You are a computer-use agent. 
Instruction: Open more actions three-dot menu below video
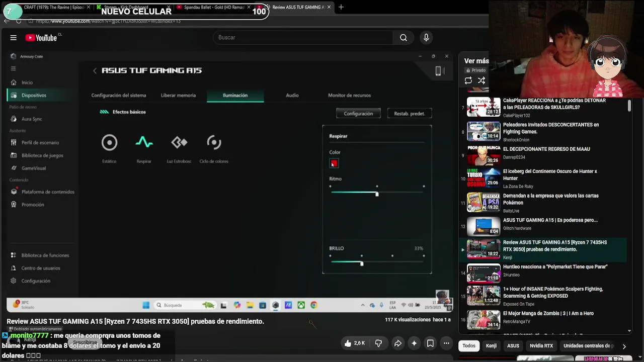[446, 343]
